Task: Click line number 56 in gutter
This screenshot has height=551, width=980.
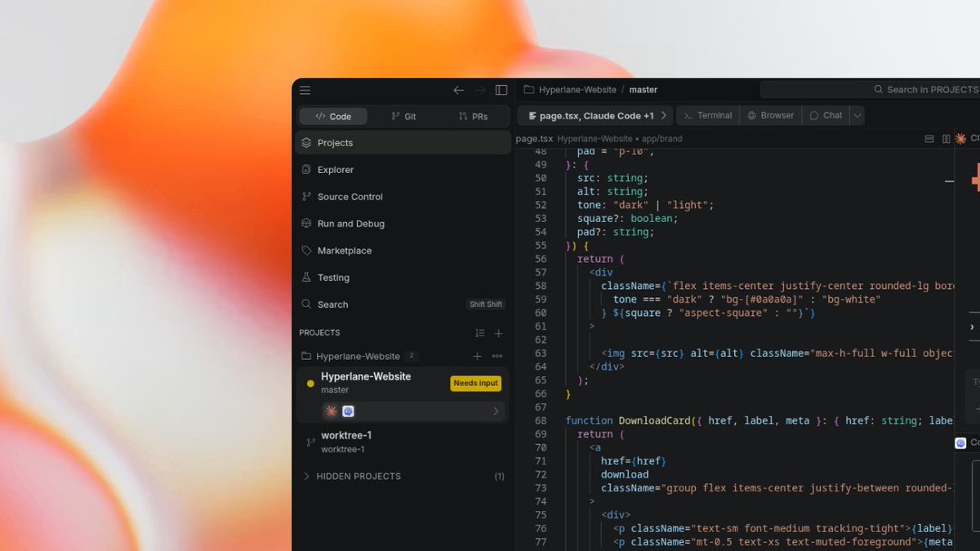Action: pos(541,259)
